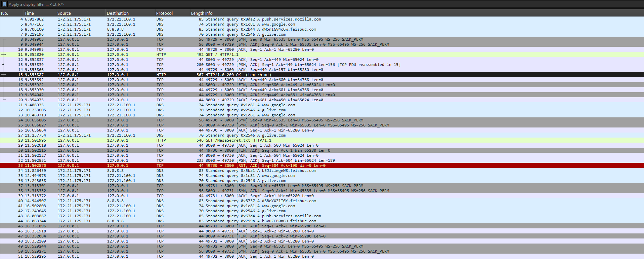Click HTTP protocol cell in packet 28
This screenshot has width=644, height=259.
161,140
